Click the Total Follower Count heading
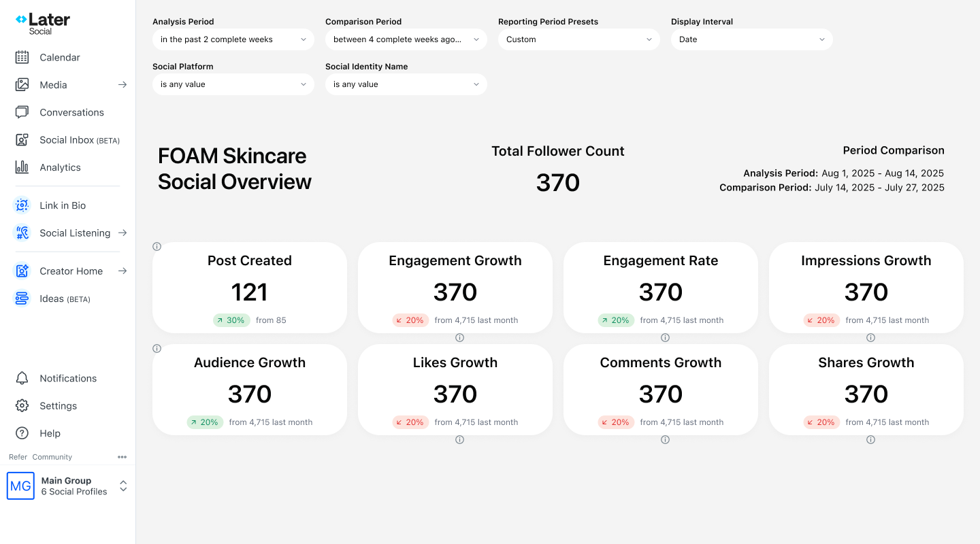The image size is (980, 544). (558, 151)
